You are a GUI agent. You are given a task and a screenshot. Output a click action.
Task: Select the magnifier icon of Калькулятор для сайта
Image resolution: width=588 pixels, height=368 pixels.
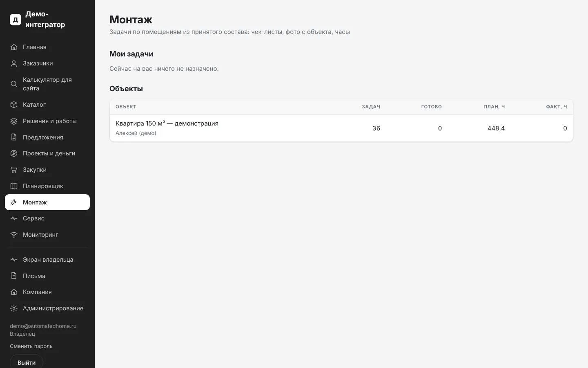(x=14, y=84)
